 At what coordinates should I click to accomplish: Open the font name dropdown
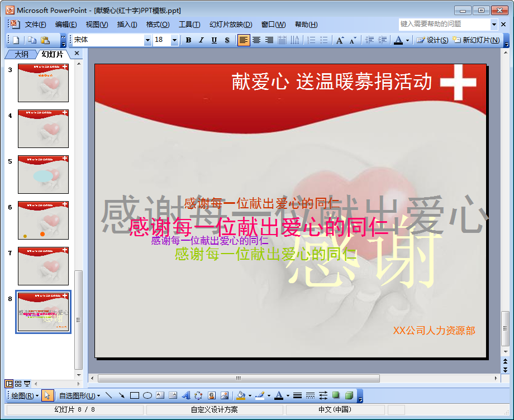click(147, 40)
